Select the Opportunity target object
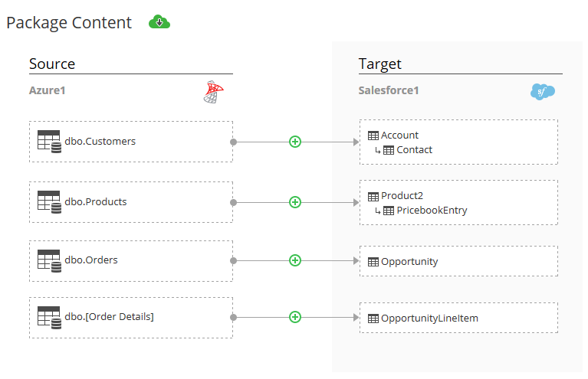The image size is (588, 379). click(x=409, y=262)
